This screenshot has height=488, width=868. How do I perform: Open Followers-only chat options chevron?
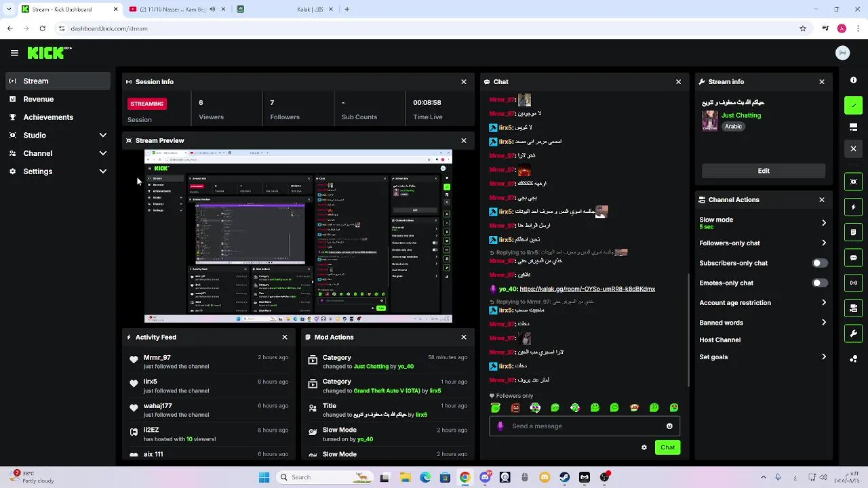point(824,243)
